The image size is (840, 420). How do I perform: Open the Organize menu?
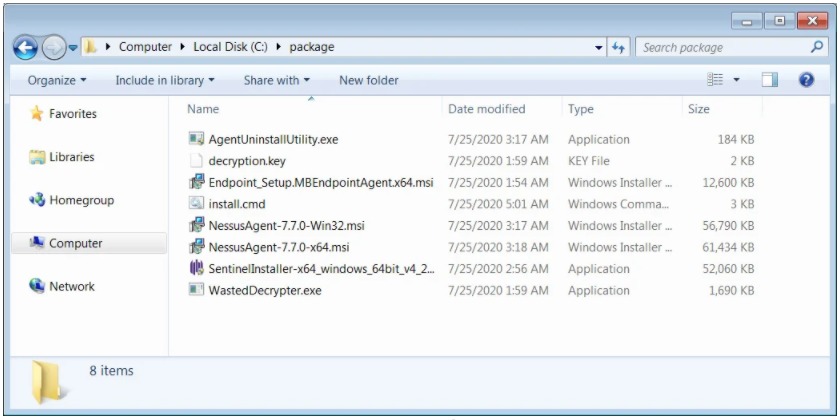click(x=57, y=80)
